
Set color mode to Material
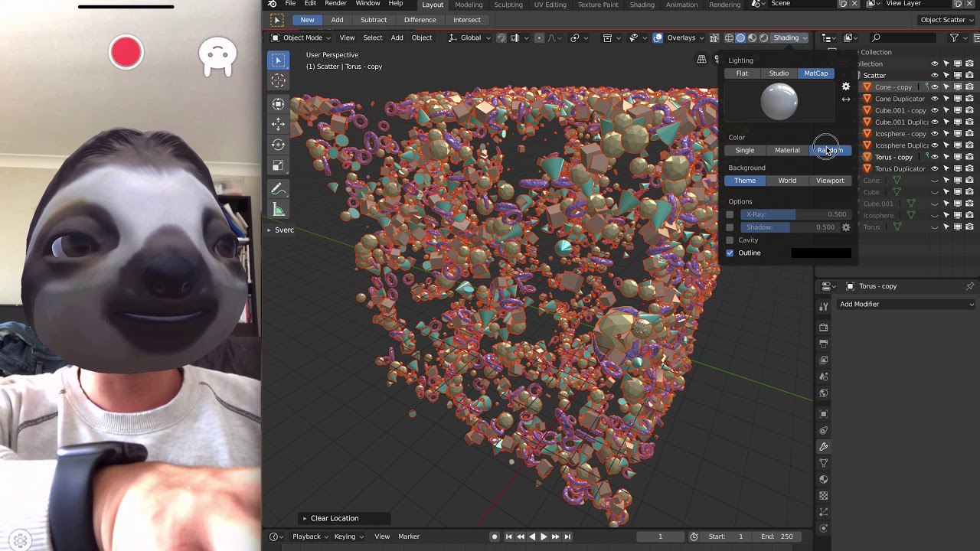point(787,150)
